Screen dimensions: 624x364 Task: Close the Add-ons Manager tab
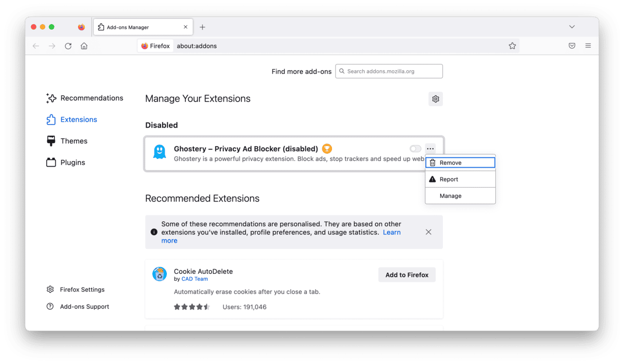pyautogui.click(x=186, y=27)
